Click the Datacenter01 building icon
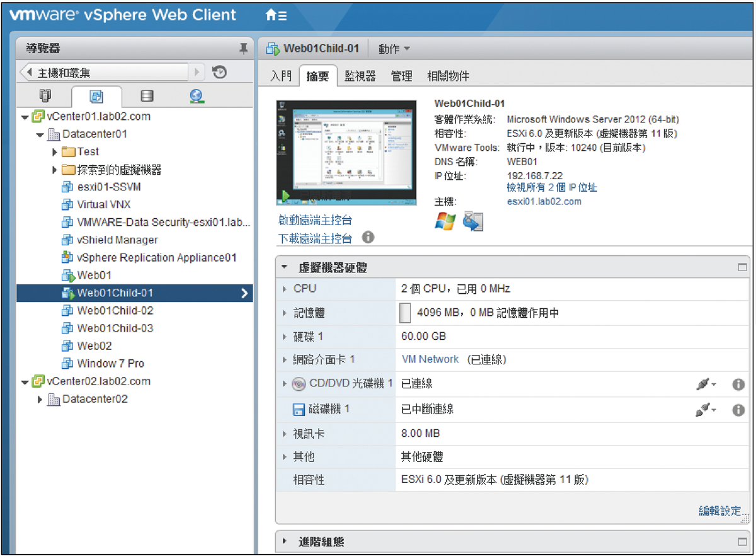 [54, 134]
